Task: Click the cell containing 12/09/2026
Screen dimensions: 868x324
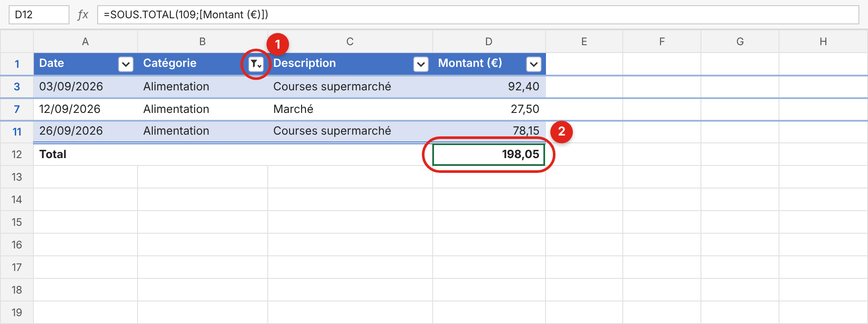Action: 85,109
